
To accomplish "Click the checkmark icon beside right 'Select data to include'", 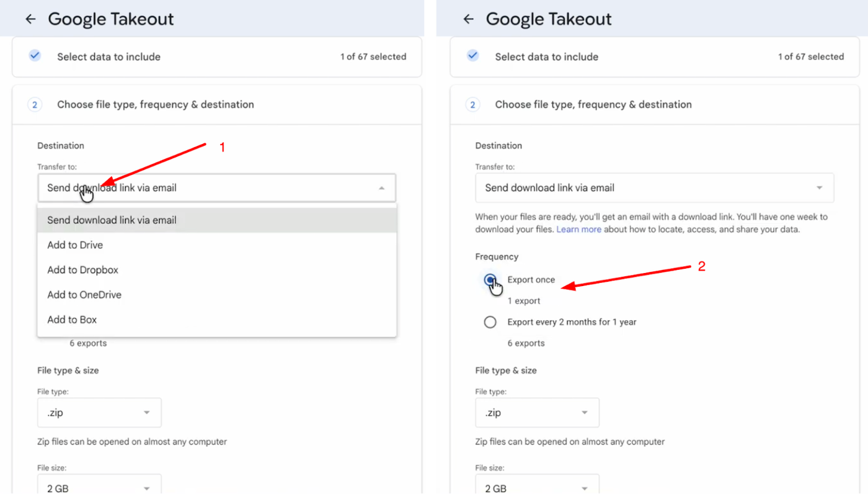I will point(472,56).
